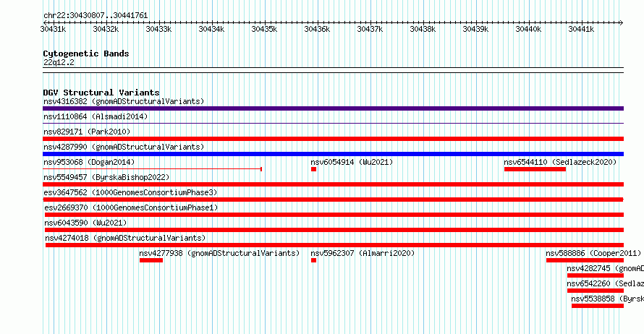Select the red nsv6043590 variant bar

coord(334,230)
